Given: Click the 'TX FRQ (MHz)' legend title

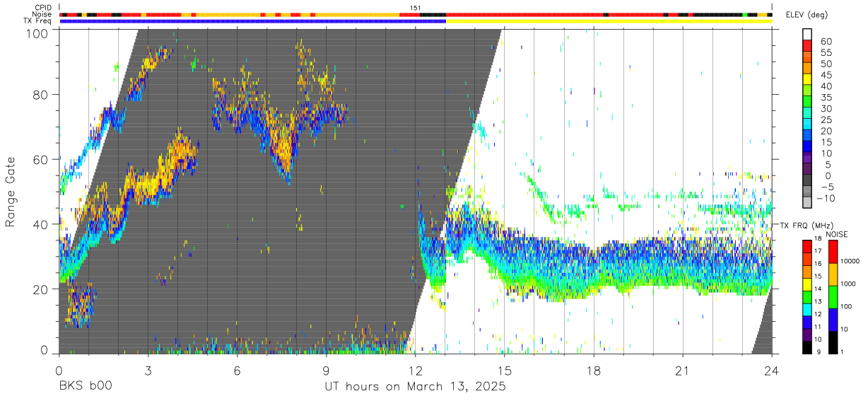Looking at the screenshot, I should click(x=807, y=226).
